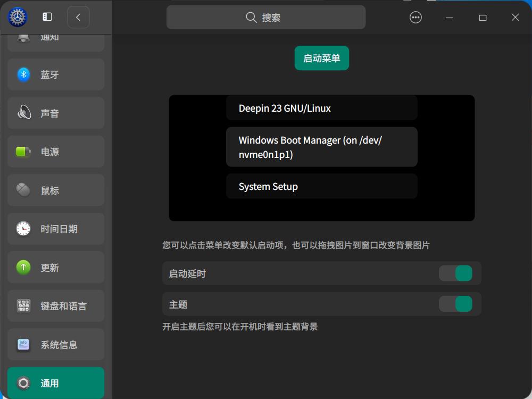Click the green 启动菜单 button

(x=321, y=59)
